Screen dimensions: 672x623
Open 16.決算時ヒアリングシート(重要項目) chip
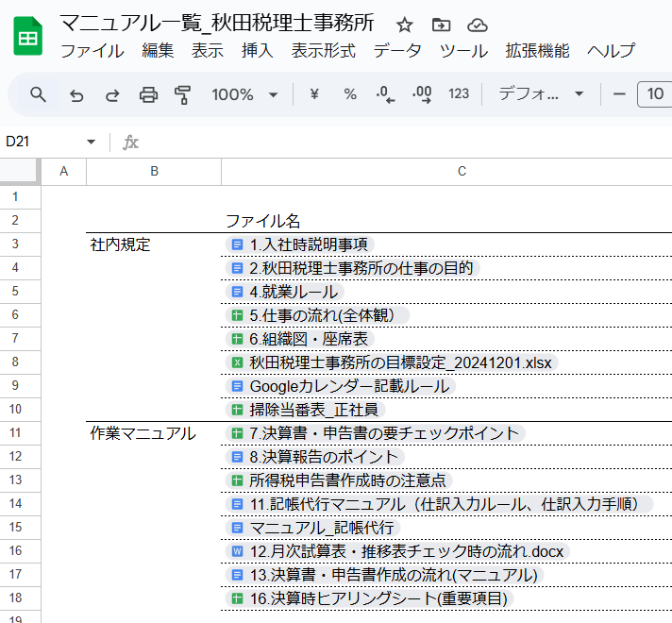tap(369, 598)
